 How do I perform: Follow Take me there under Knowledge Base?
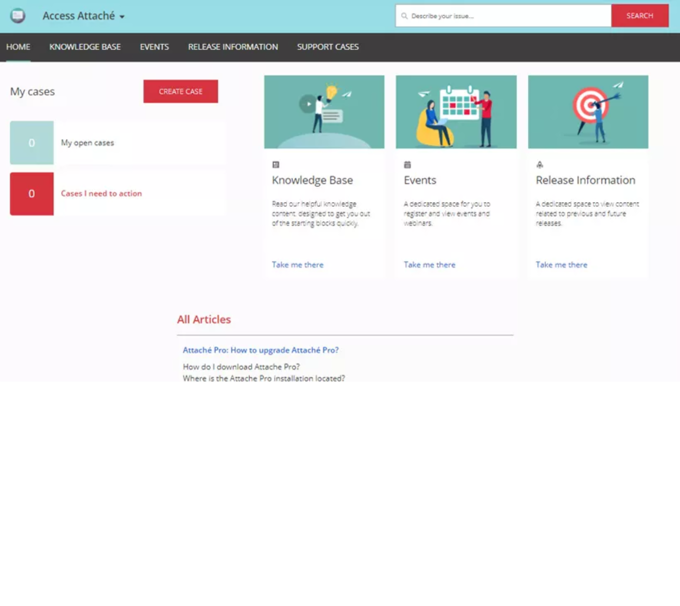(x=298, y=265)
